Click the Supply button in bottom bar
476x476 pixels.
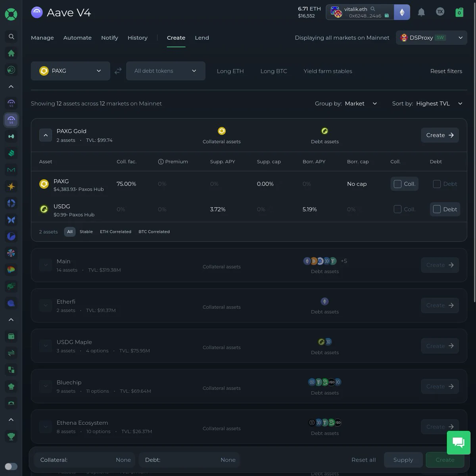[x=403, y=460]
